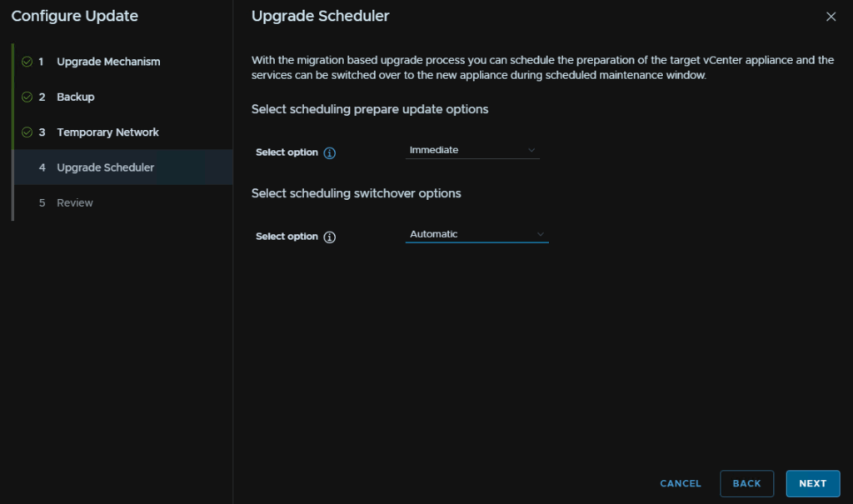The height and width of the screenshot is (504, 853).
Task: Click the green checkmark next to Temporary Network
Action: pyautogui.click(x=27, y=132)
